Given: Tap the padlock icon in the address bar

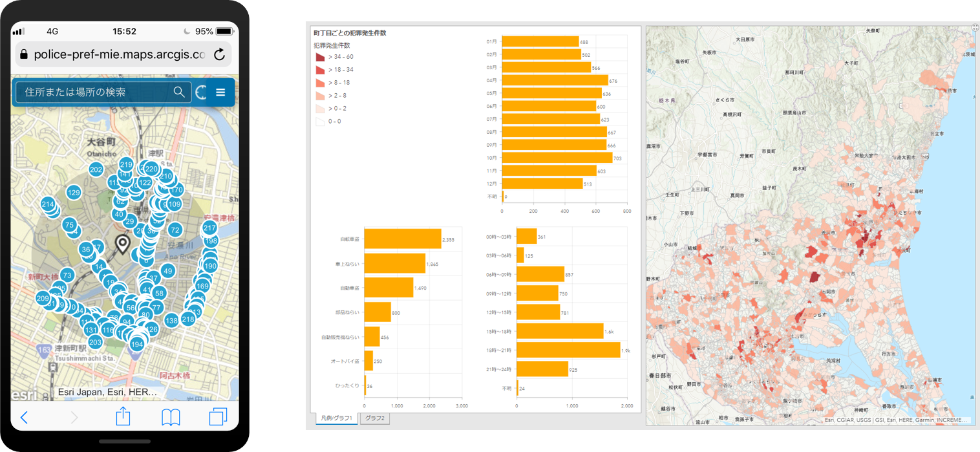Looking at the screenshot, I should pyautogui.click(x=23, y=54).
